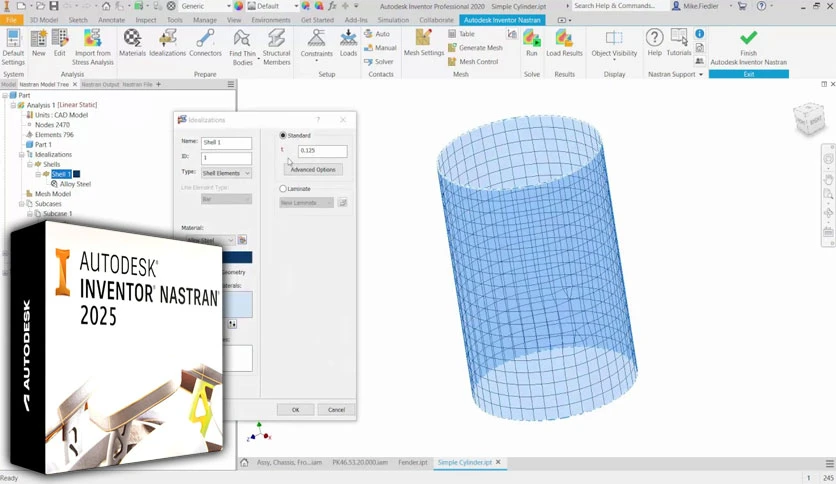This screenshot has height=484, width=836.
Task: Open Mesh Settings
Action: [x=424, y=43]
